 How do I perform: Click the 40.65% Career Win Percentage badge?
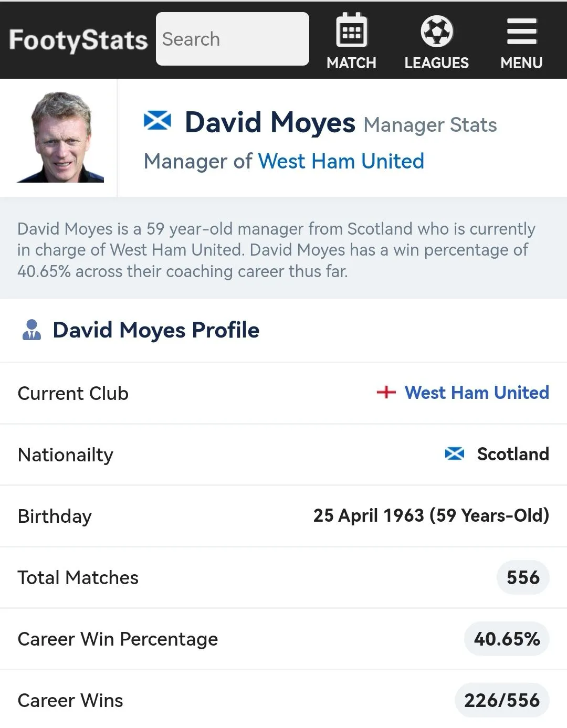(x=507, y=639)
